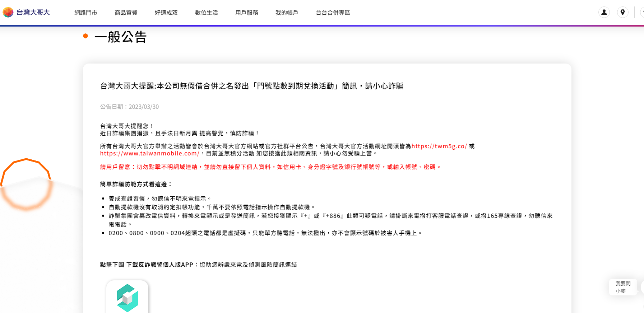Image resolution: width=644 pixels, height=313 pixels.
Task: Open the anti-fraud app download icon
Action: (127, 297)
